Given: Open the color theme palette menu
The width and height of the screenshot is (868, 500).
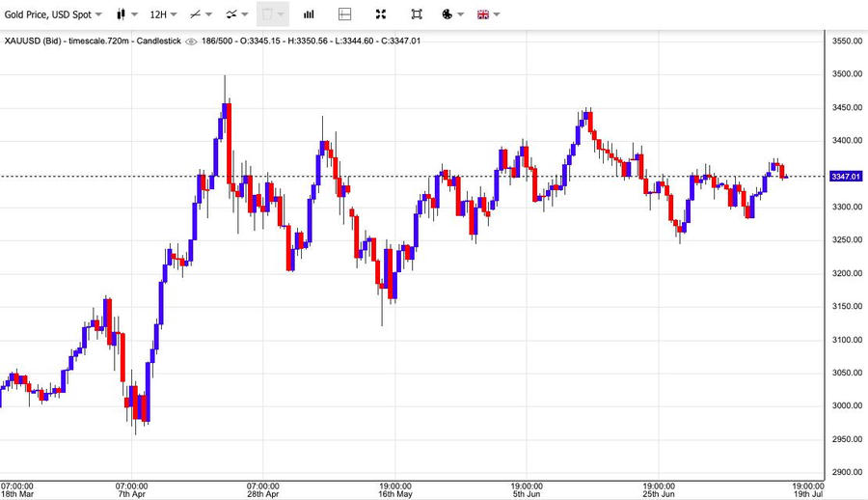Looking at the screenshot, I should [448, 14].
